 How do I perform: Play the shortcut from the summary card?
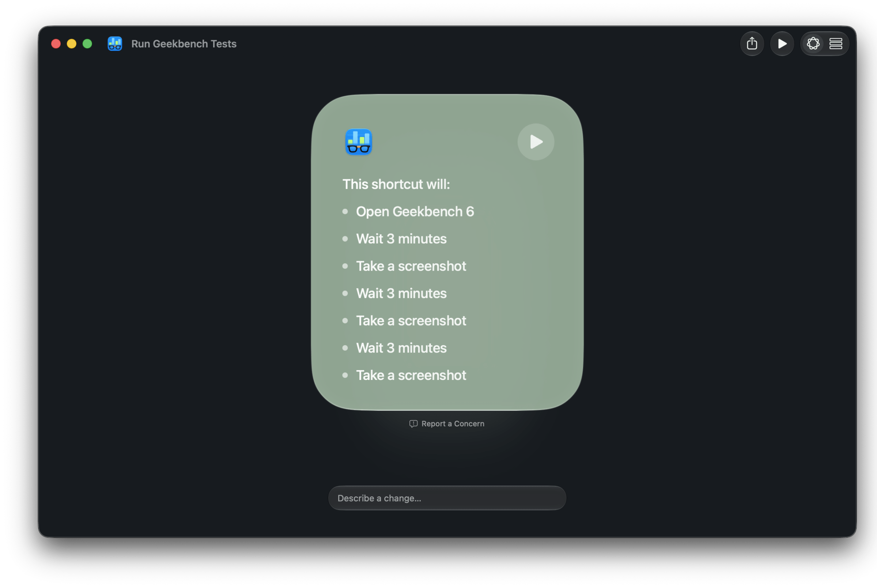click(x=536, y=142)
